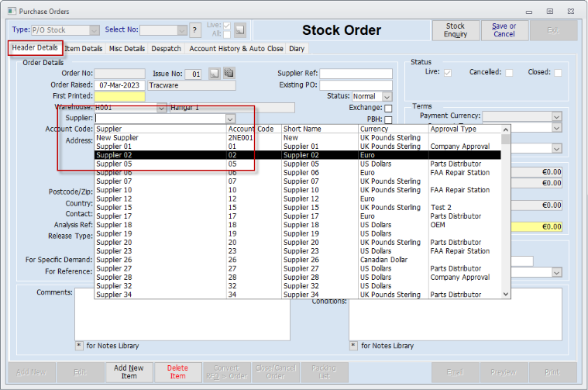The image size is (588, 390).
Task: Tick the Closed checkbox
Action: point(558,72)
